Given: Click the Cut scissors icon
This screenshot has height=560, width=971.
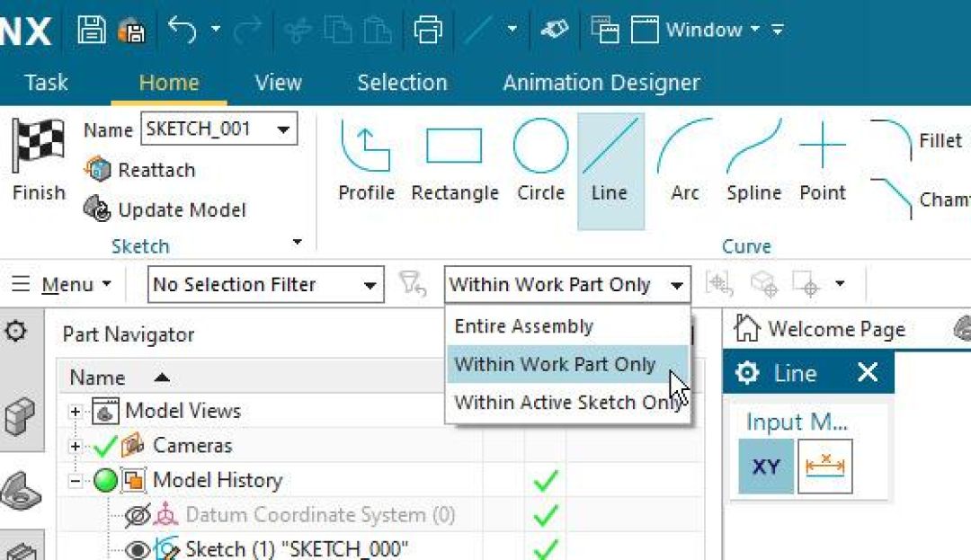Looking at the screenshot, I should [298, 30].
